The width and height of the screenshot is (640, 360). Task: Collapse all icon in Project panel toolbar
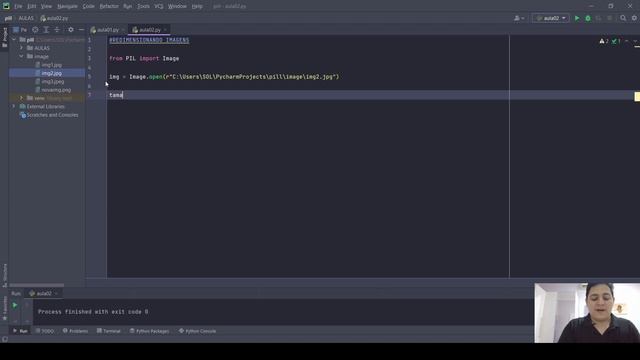point(57,30)
